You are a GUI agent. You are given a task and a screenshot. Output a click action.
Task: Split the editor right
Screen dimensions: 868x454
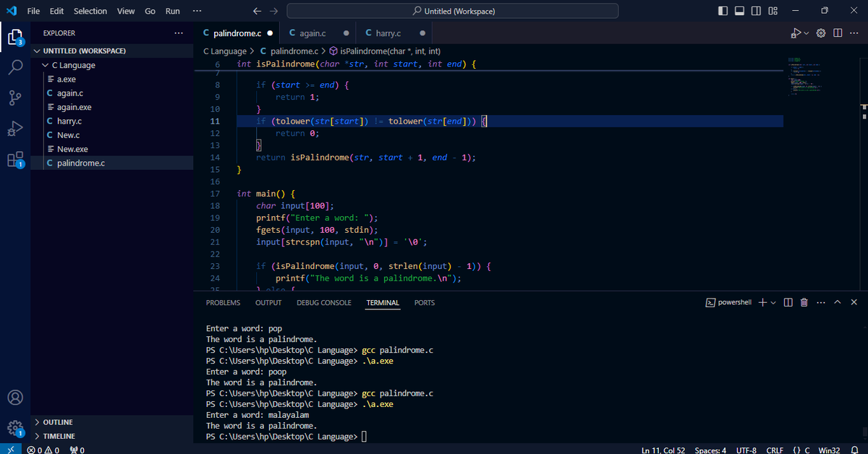click(838, 33)
